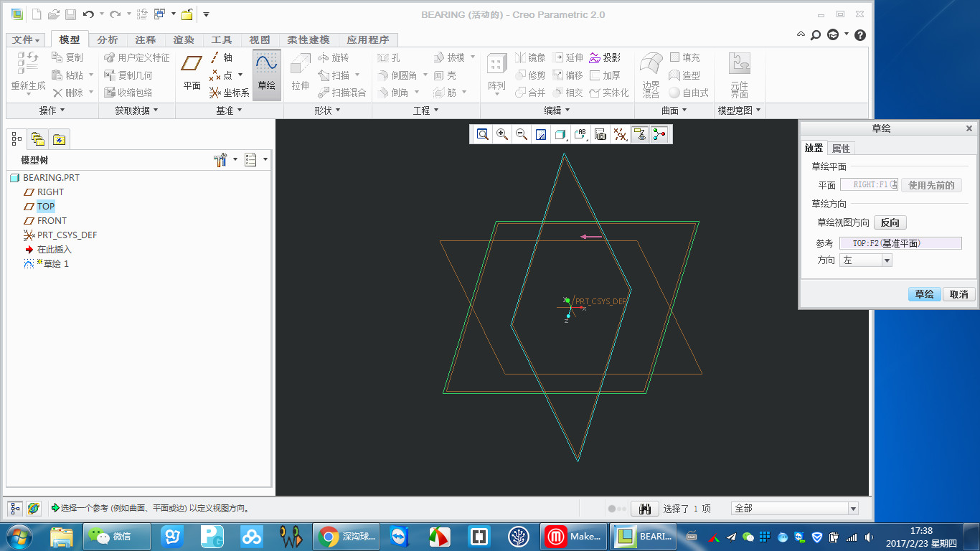The width and height of the screenshot is (980, 551).
Task: Open the display style icon in graphics toolbar
Action: 561,134
